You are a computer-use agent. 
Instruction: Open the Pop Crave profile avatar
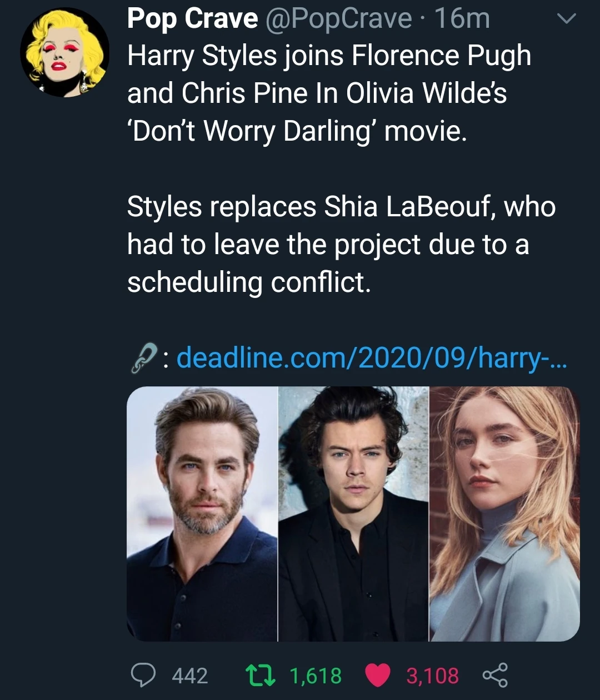click(64, 53)
